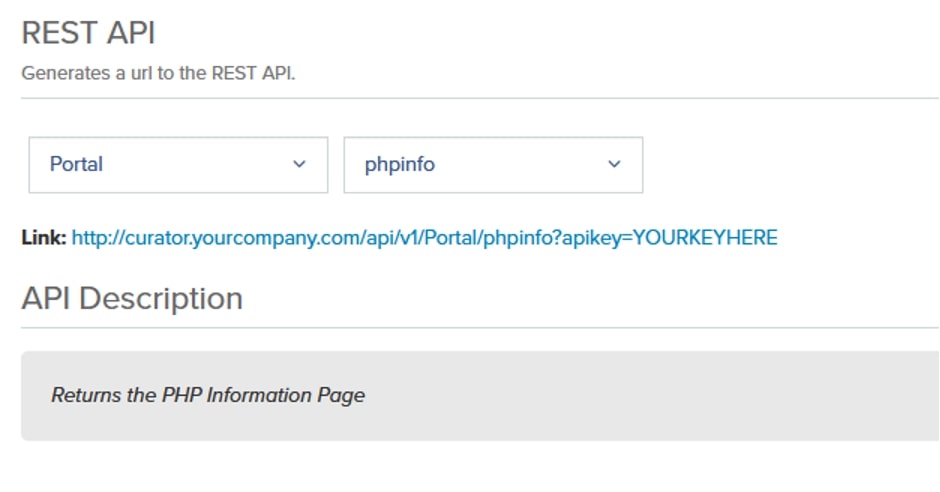940x492 pixels.
Task: Open the phpinfo endpoint dropdown
Action: pyautogui.click(x=493, y=165)
